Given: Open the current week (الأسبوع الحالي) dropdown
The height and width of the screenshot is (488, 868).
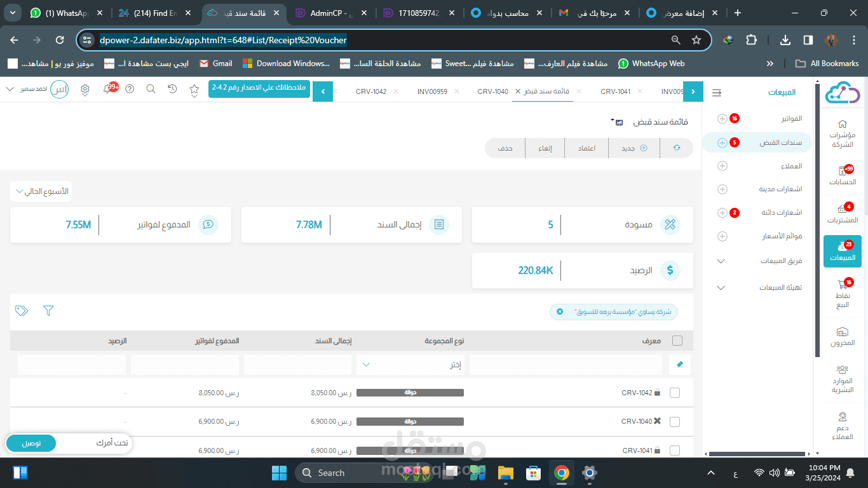Looking at the screenshot, I should [41, 191].
